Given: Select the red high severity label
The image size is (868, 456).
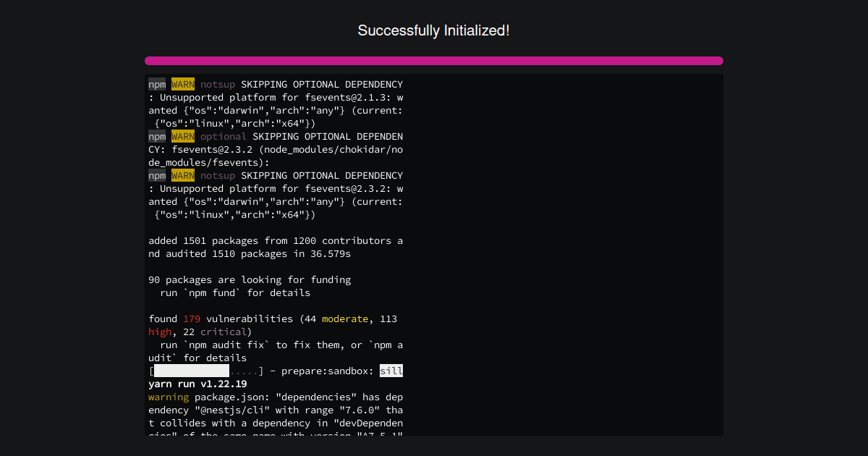Looking at the screenshot, I should pos(158,332).
